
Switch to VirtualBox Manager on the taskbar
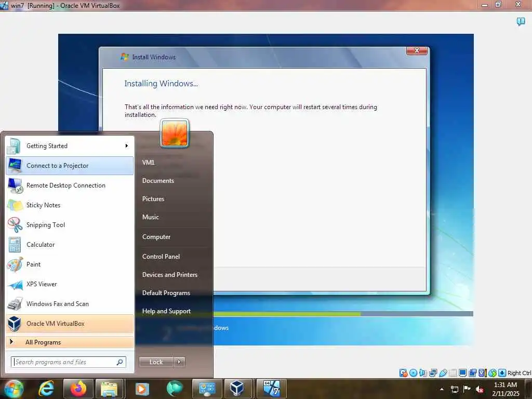pyautogui.click(x=237, y=389)
